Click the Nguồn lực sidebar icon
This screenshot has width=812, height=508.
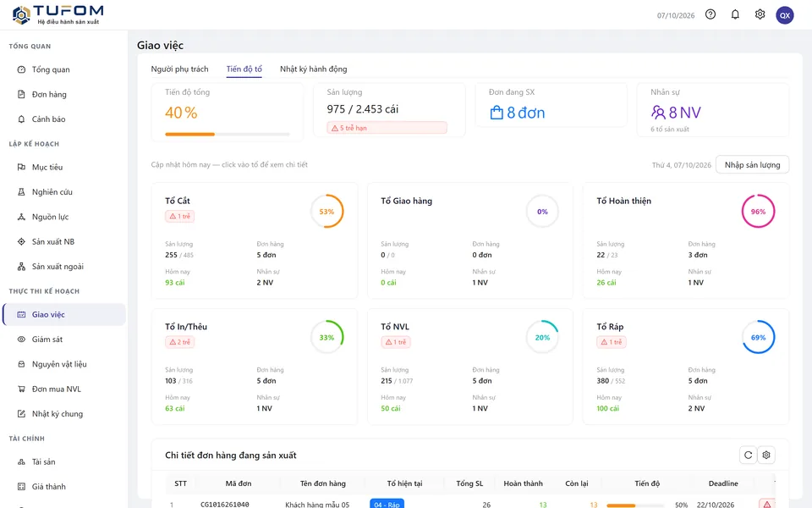point(21,217)
